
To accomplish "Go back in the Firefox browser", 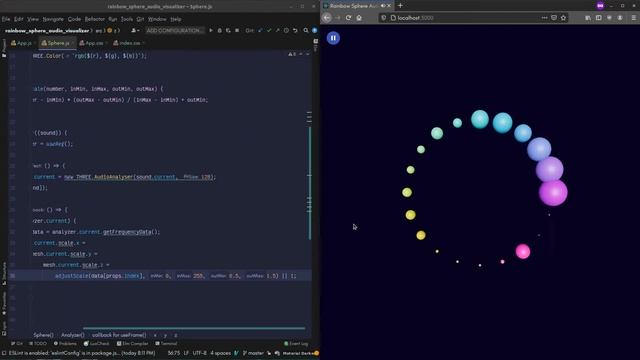I will (327, 18).
